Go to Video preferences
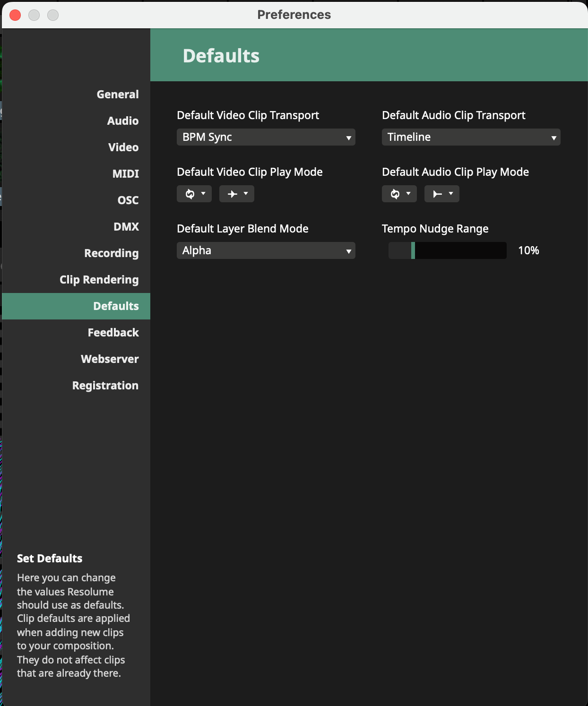This screenshot has width=588, height=706. click(x=123, y=147)
